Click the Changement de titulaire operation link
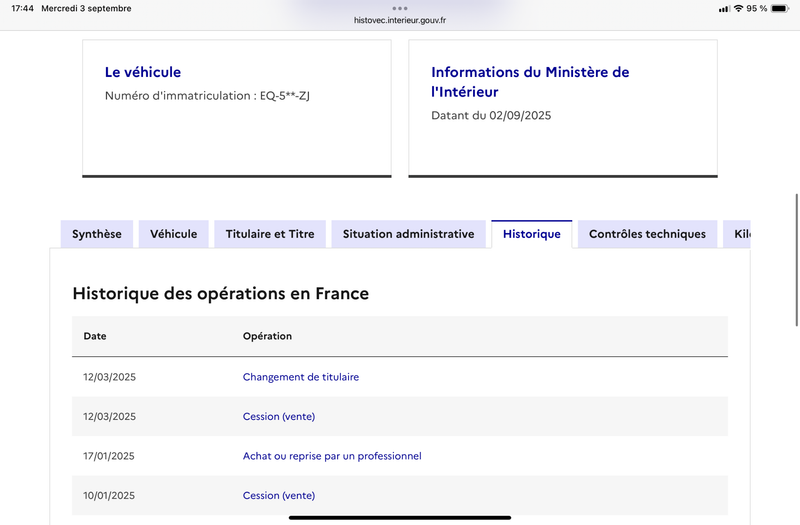Screen dimensions: 800x525 click(x=301, y=377)
